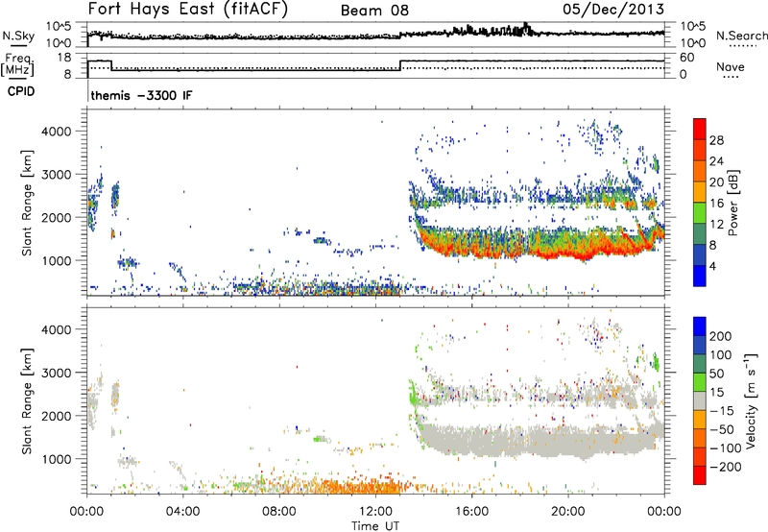Click the 20:00 time tick label
Screen dimensions: 768x532
pos(567,512)
